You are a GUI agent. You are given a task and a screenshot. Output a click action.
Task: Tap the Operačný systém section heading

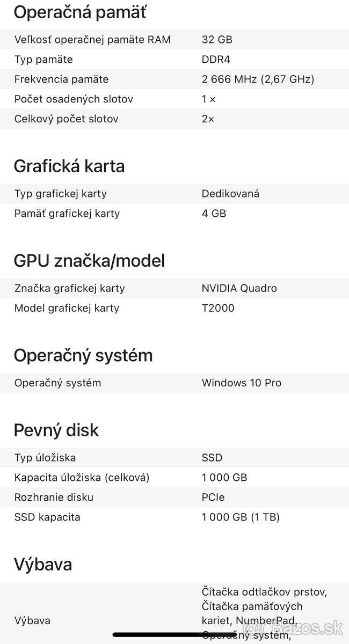(x=83, y=355)
